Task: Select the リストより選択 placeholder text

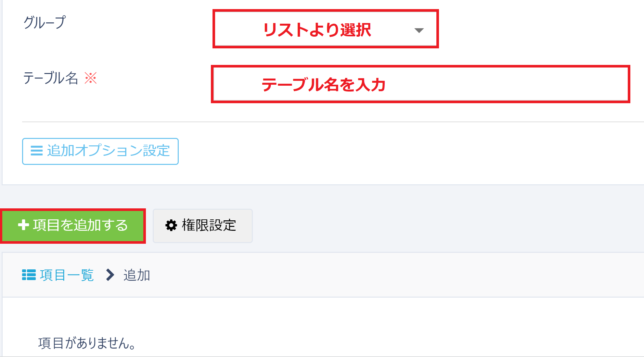Action: [x=317, y=30]
